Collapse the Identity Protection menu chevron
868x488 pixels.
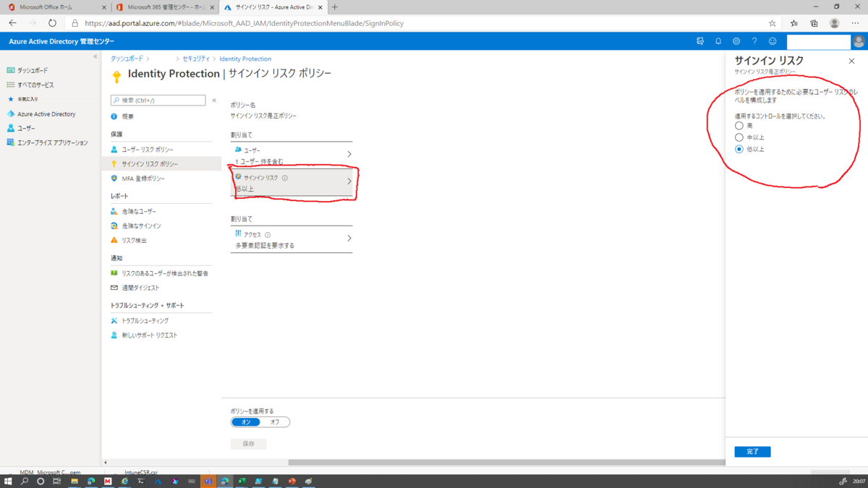[214, 100]
